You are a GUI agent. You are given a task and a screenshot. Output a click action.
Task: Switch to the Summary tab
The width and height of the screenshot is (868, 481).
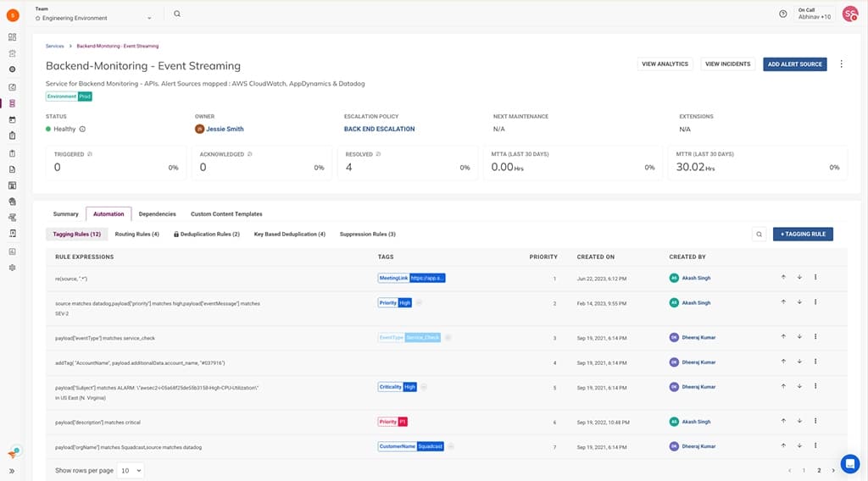[x=66, y=214]
